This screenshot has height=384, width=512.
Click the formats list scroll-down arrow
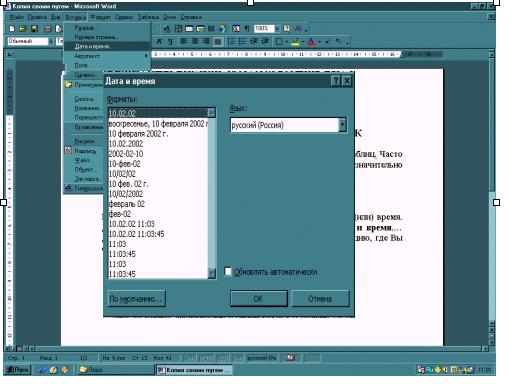pyautogui.click(x=212, y=273)
